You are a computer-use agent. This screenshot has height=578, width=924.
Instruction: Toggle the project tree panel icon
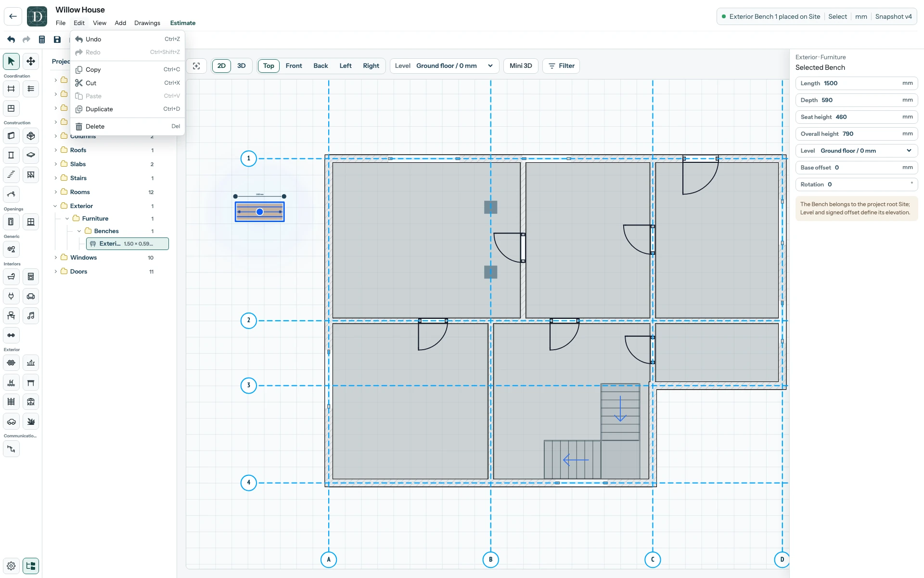pos(31,566)
